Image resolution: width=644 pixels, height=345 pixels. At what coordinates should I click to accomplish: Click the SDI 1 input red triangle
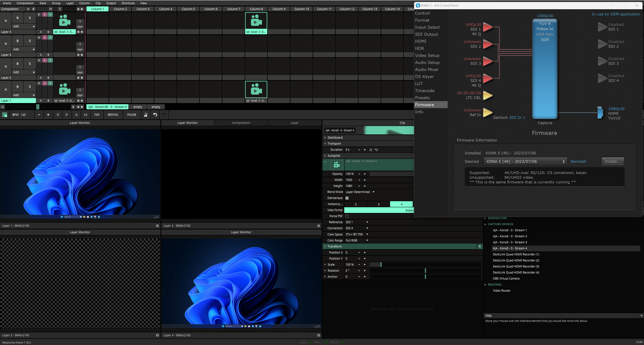487,27
